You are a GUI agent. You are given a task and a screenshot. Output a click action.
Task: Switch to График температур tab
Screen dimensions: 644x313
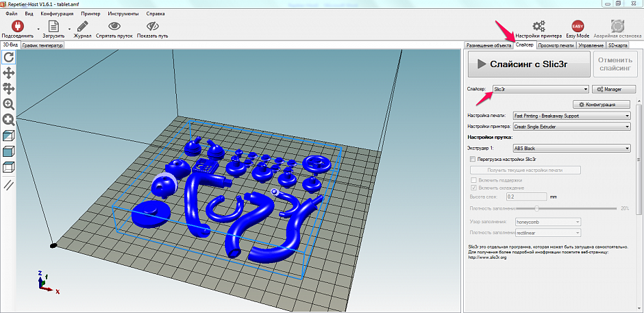[42, 45]
